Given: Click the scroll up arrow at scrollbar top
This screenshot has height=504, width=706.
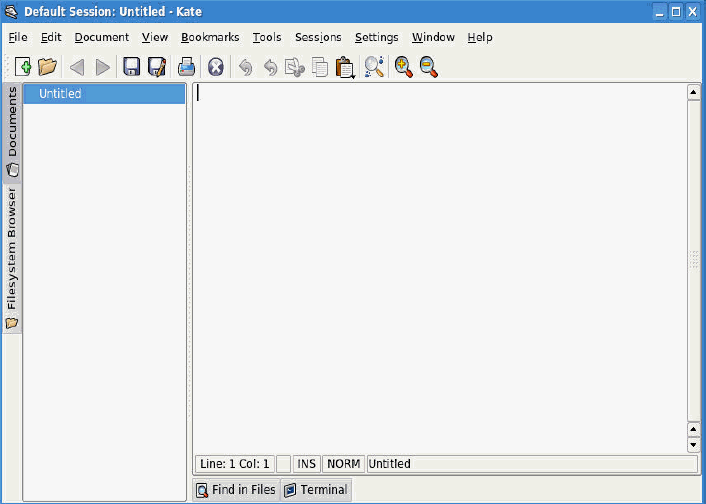Looking at the screenshot, I should (x=693, y=92).
